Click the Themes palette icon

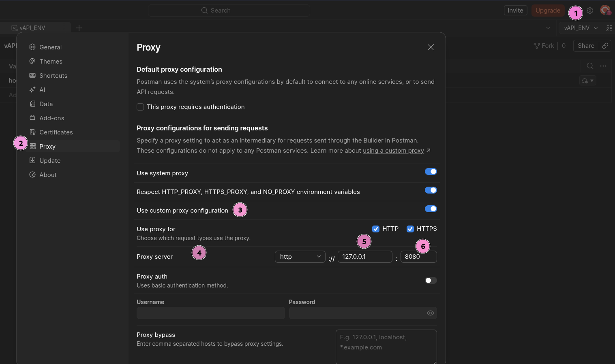click(x=32, y=62)
